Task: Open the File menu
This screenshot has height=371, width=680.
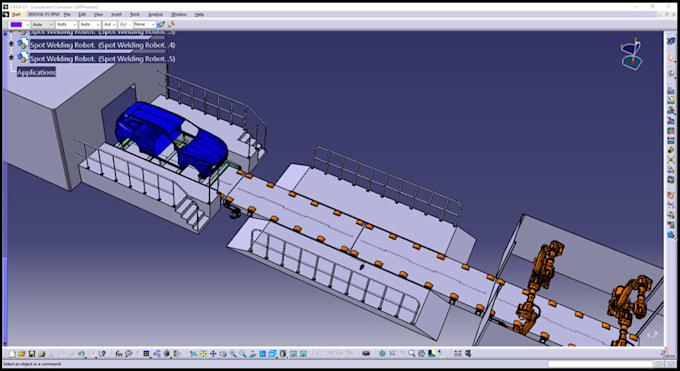Action: tap(67, 14)
